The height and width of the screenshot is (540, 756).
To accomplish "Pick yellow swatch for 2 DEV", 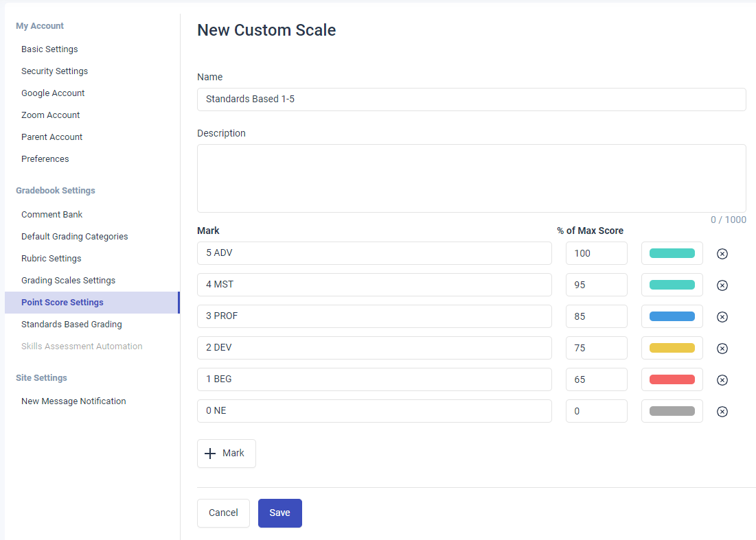I will pos(672,348).
